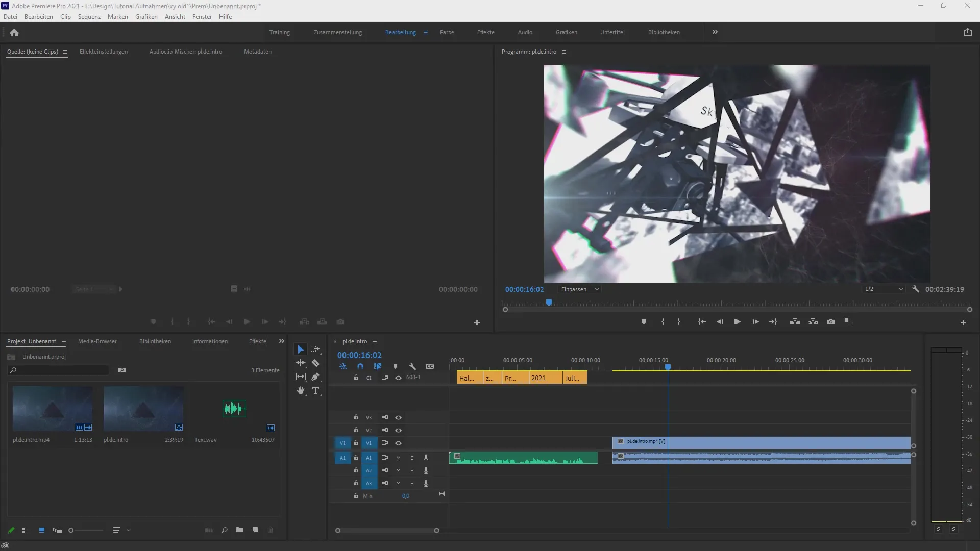
Task: Switch to the Farbe workspace
Action: coord(447,32)
